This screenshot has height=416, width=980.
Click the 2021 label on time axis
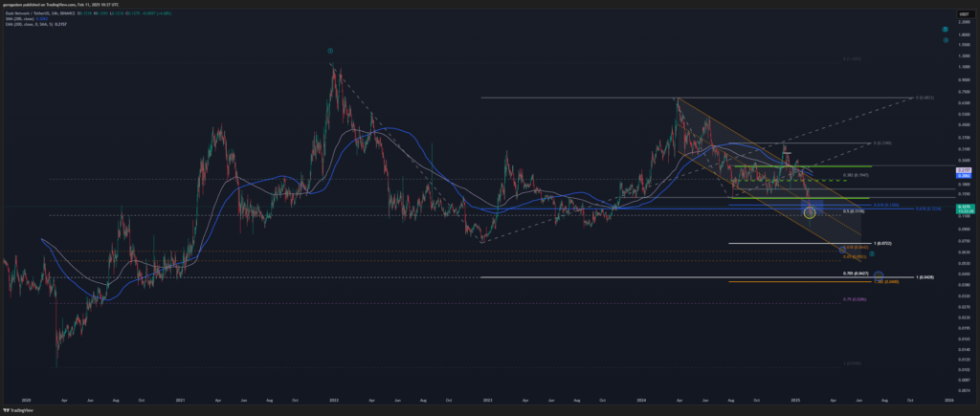point(179,402)
